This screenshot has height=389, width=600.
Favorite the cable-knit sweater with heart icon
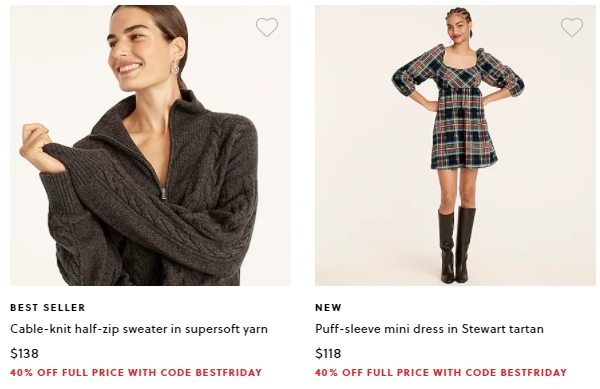click(267, 27)
